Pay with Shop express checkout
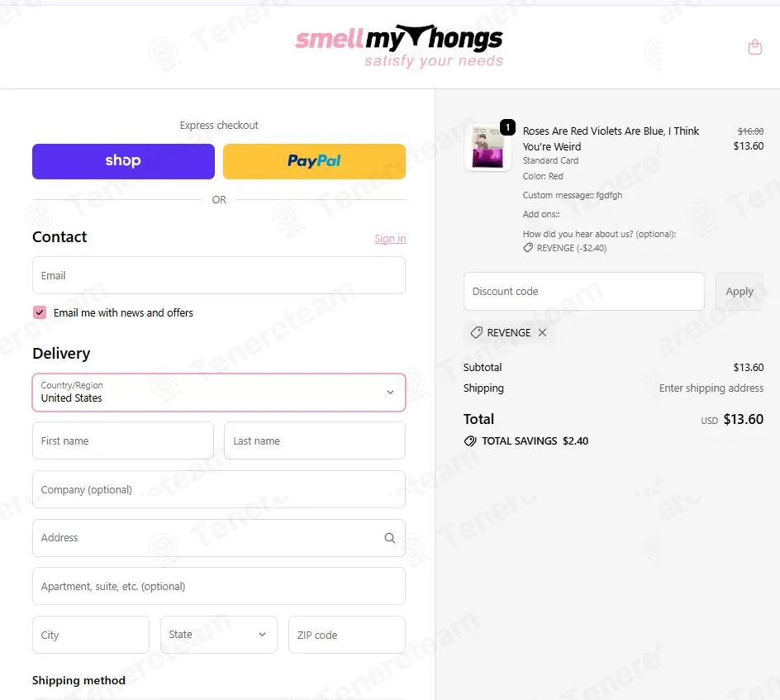The width and height of the screenshot is (780, 700). pyautogui.click(x=123, y=161)
